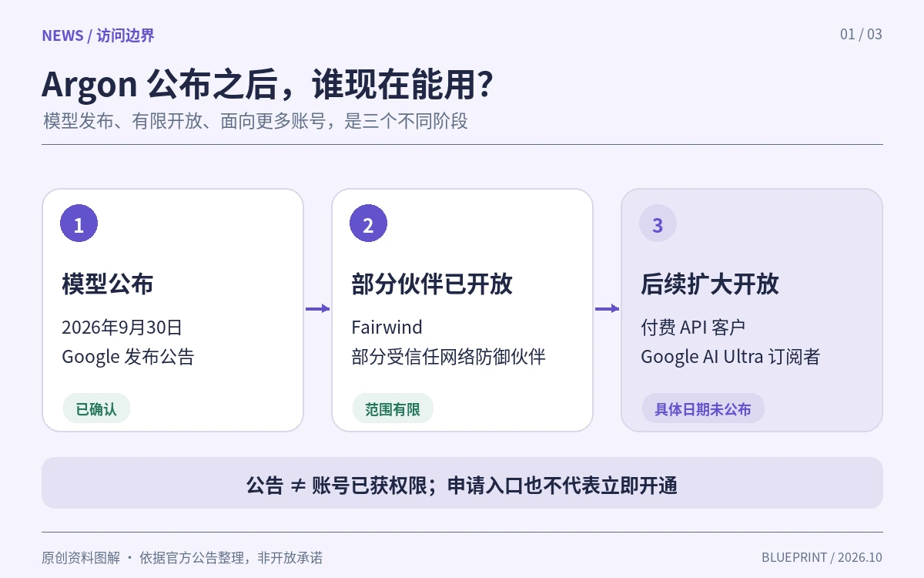
Task: Click the page counter '01 / 03'
Action: [861, 34]
